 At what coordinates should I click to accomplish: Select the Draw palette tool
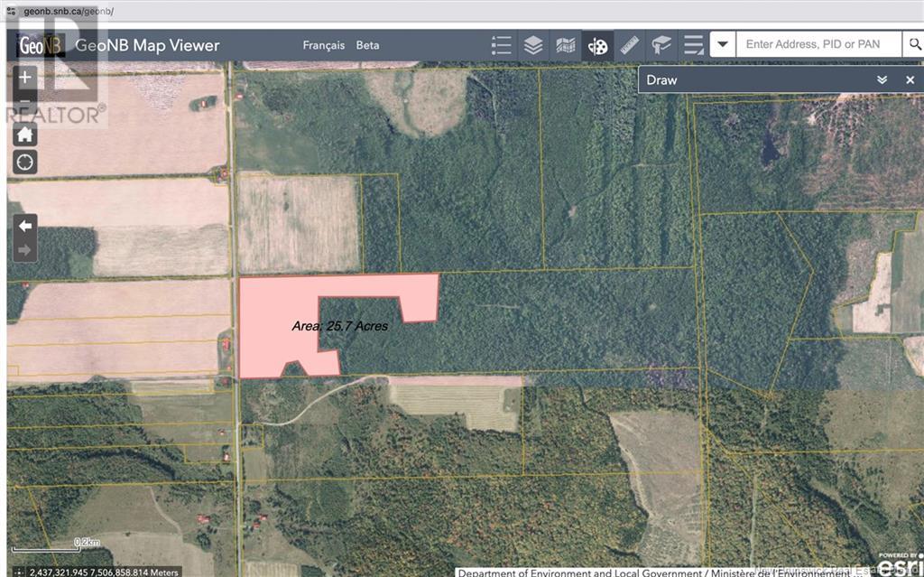click(597, 45)
